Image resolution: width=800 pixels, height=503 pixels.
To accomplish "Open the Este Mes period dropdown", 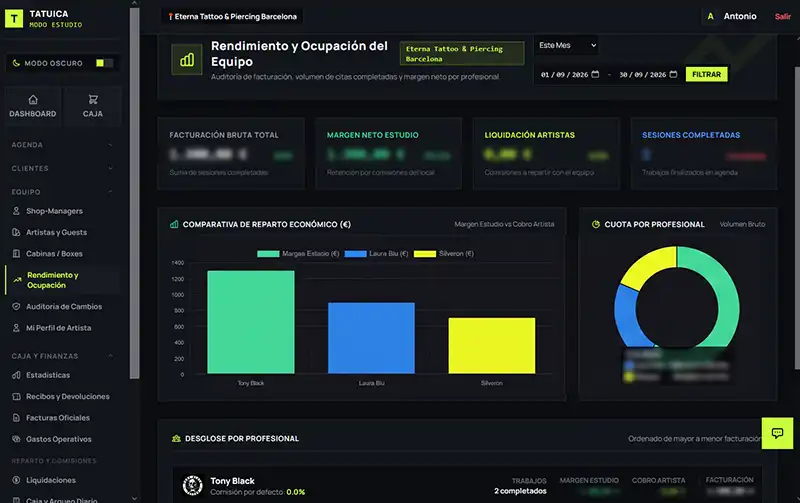I will [x=566, y=45].
